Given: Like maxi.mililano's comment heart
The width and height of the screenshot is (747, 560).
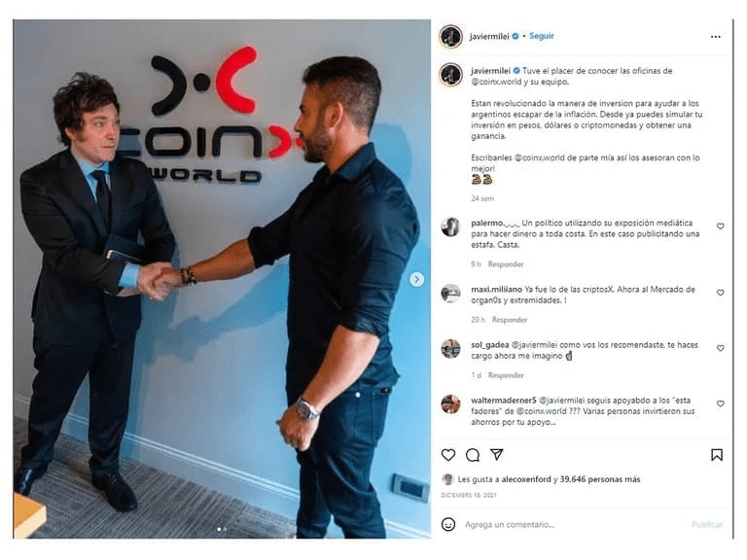Looking at the screenshot, I should (721, 293).
